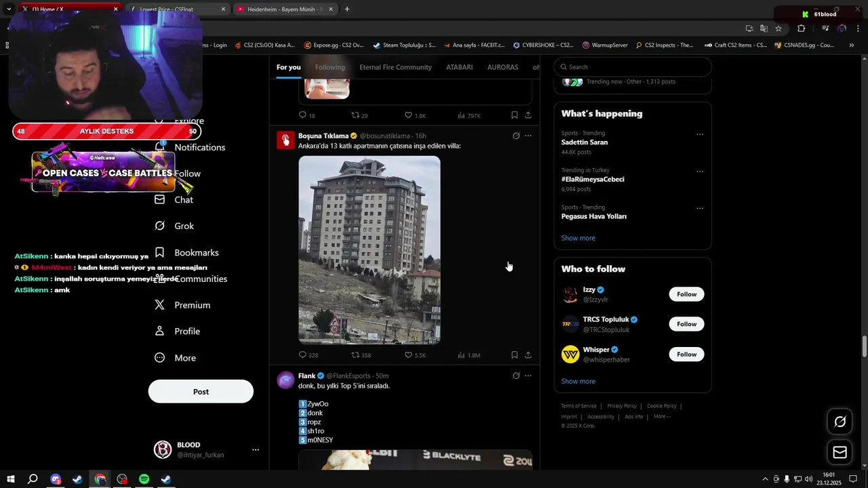Open @FlankEsports profile handle
The width and height of the screenshot is (868, 488).
(349, 375)
